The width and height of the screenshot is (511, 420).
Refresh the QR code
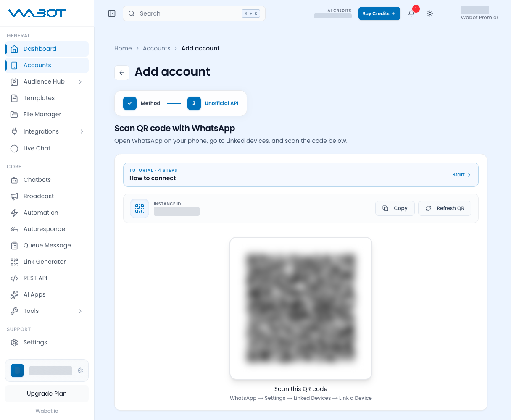(445, 208)
